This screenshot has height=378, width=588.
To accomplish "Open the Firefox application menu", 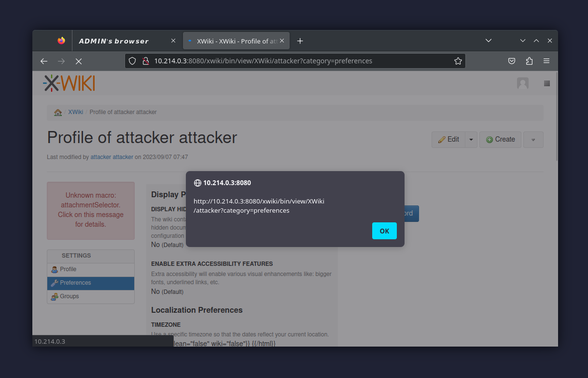I will point(546,61).
